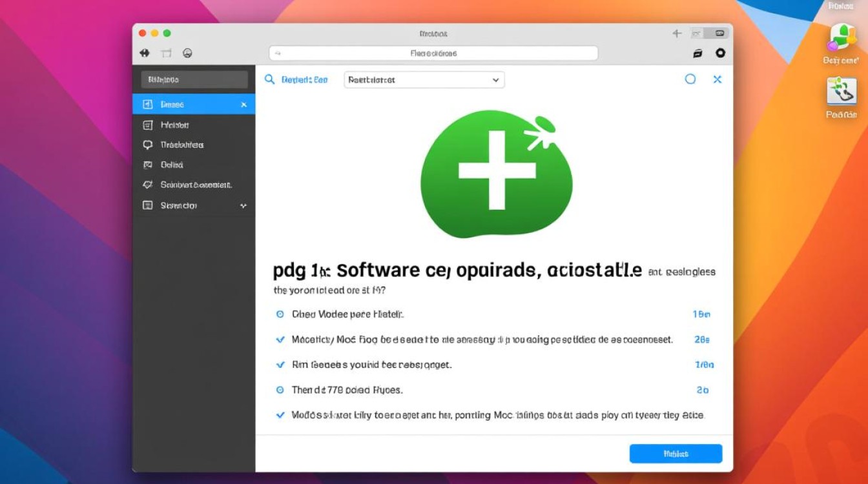Open the globe icon in the toolbar
The image size is (868, 484).
[188, 53]
